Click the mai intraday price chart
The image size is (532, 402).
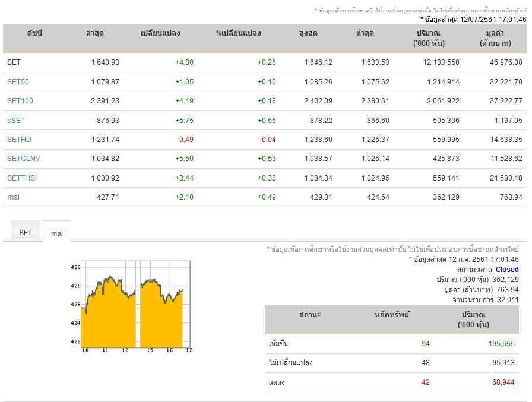[132, 306]
